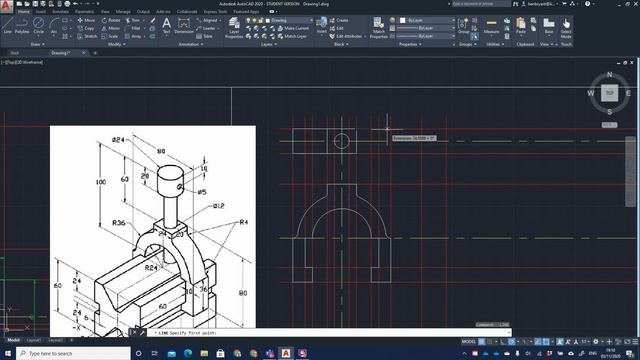The image size is (640, 360).
Task: Switch to the Insert ribbon tab
Action: pyautogui.click(x=41, y=12)
